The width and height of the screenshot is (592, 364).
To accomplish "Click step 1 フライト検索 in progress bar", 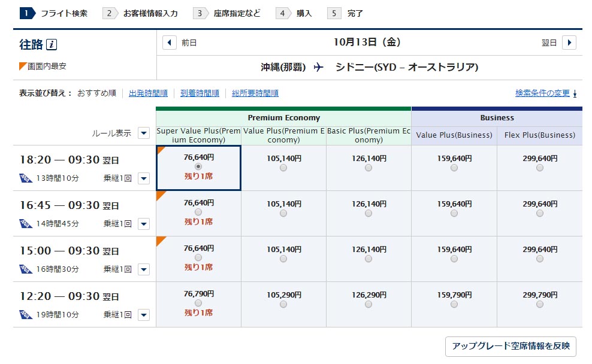I will click(54, 13).
